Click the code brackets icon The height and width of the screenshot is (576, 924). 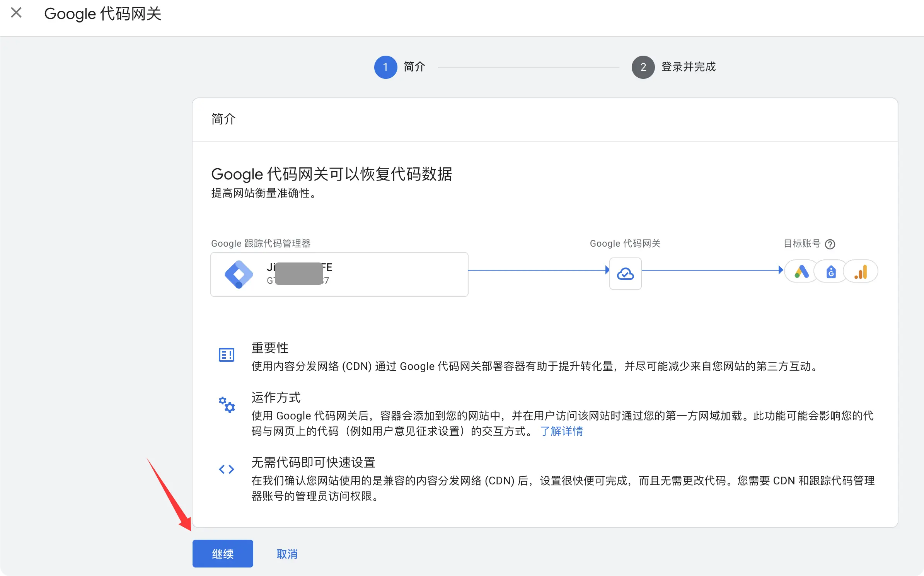(227, 469)
